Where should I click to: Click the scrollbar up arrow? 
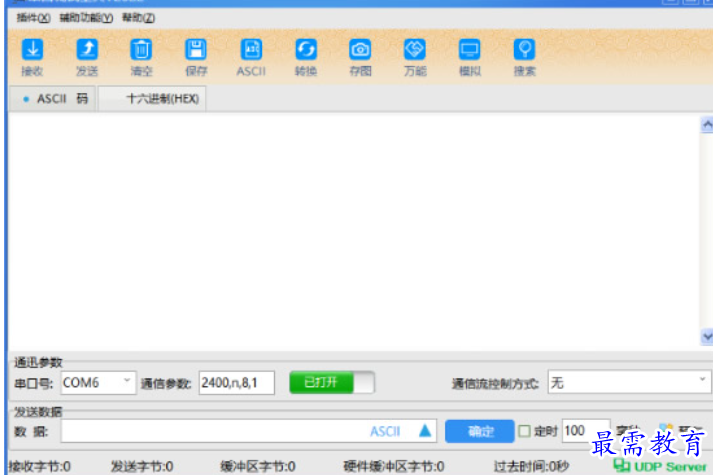(x=707, y=125)
